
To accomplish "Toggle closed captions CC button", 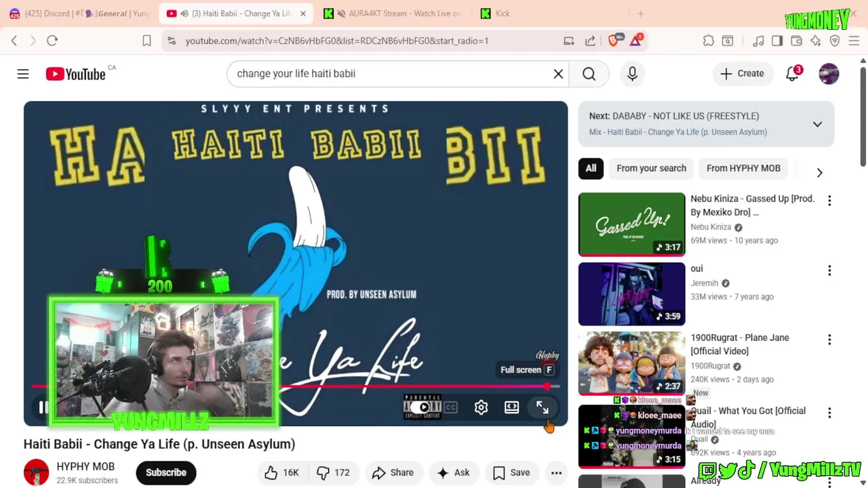I will [450, 407].
